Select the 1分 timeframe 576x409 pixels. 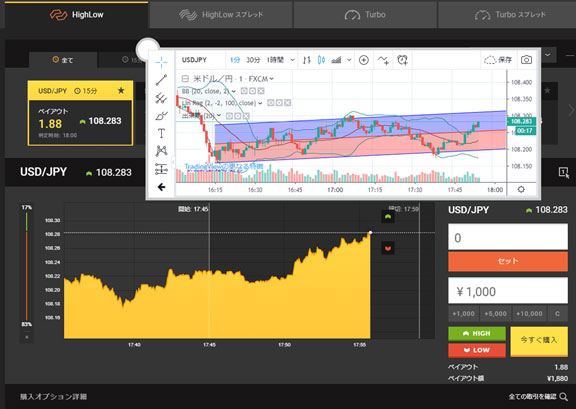coord(235,60)
